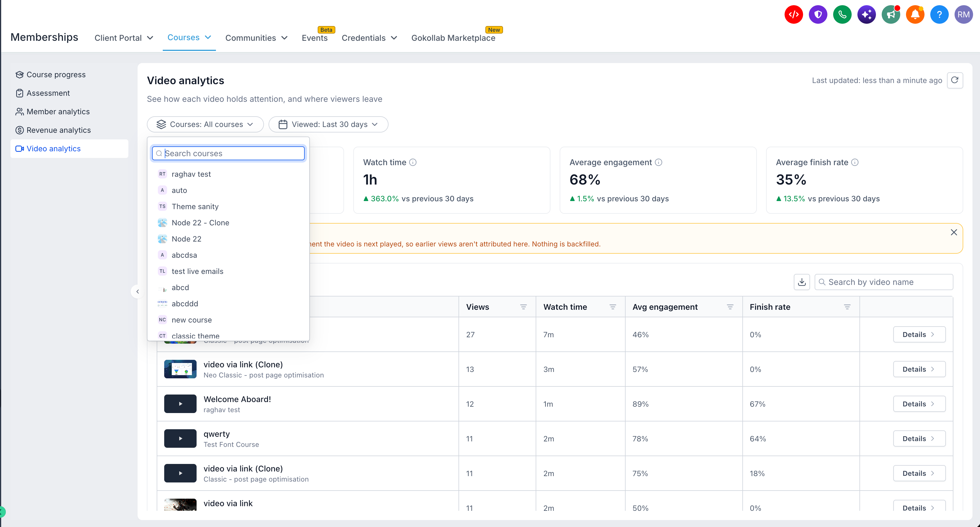Collapse the left sidebar with arrow
Screen dimensions: 980x527
click(138, 292)
